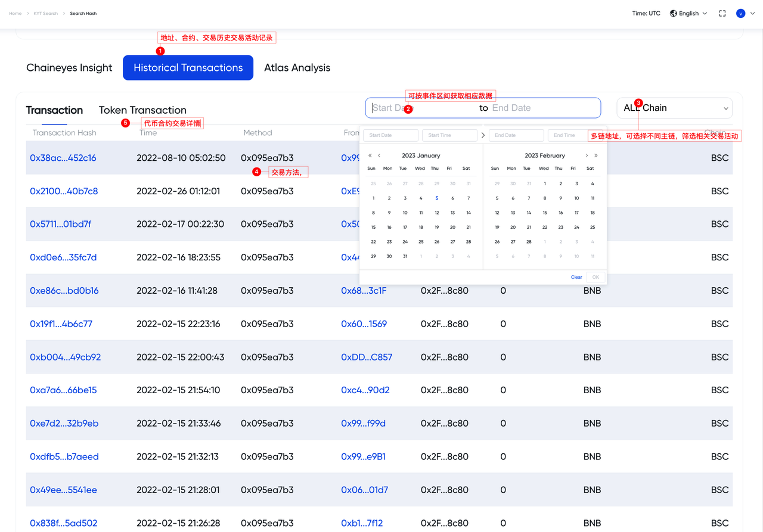Open From address 0xDD...C857
Screen dimensions: 763x532
click(367, 357)
